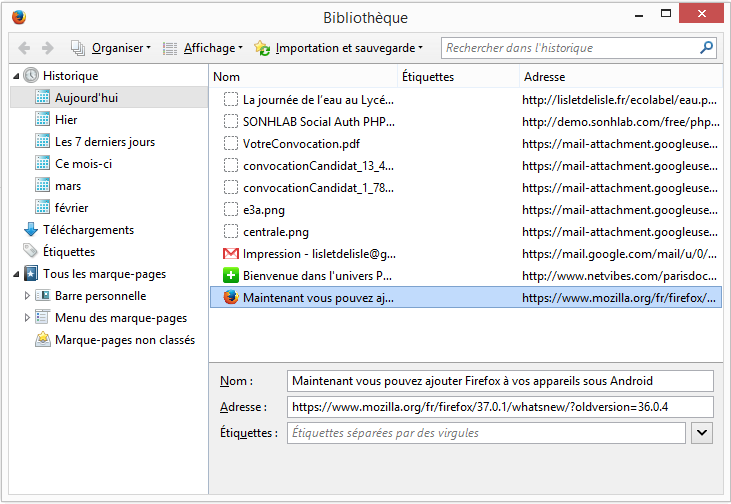Click the Firefox icon in title bar
The width and height of the screenshot is (731, 504).
click(x=18, y=17)
